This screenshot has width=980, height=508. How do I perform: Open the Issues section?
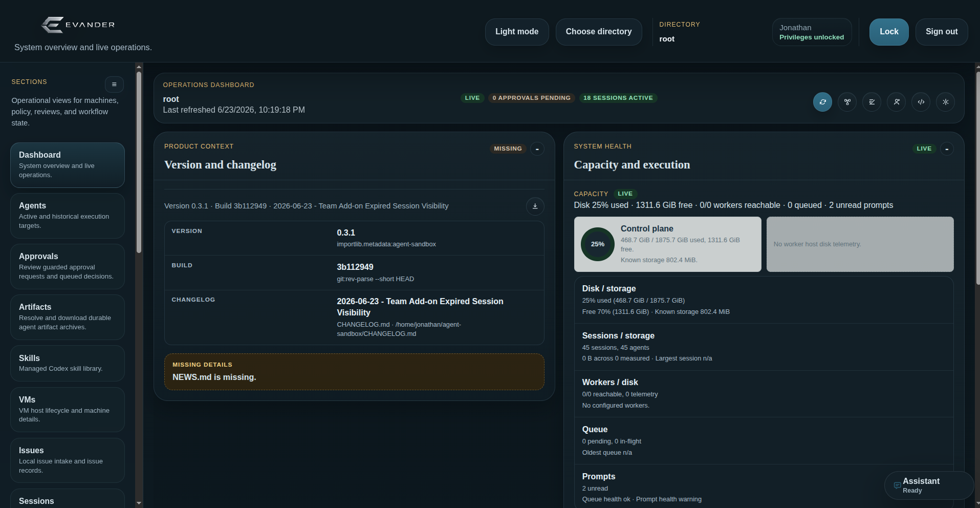(68, 460)
